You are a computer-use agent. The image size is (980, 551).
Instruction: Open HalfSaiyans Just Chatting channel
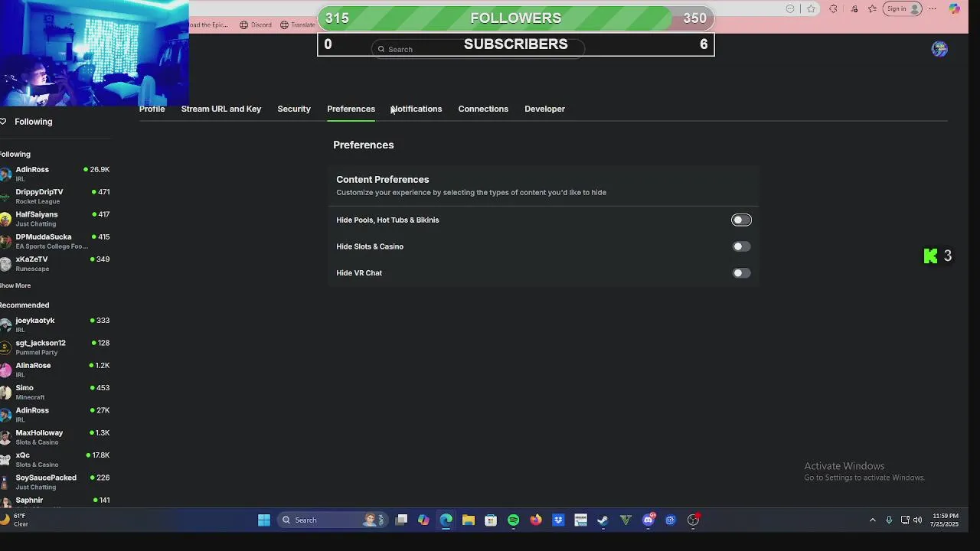click(55, 219)
